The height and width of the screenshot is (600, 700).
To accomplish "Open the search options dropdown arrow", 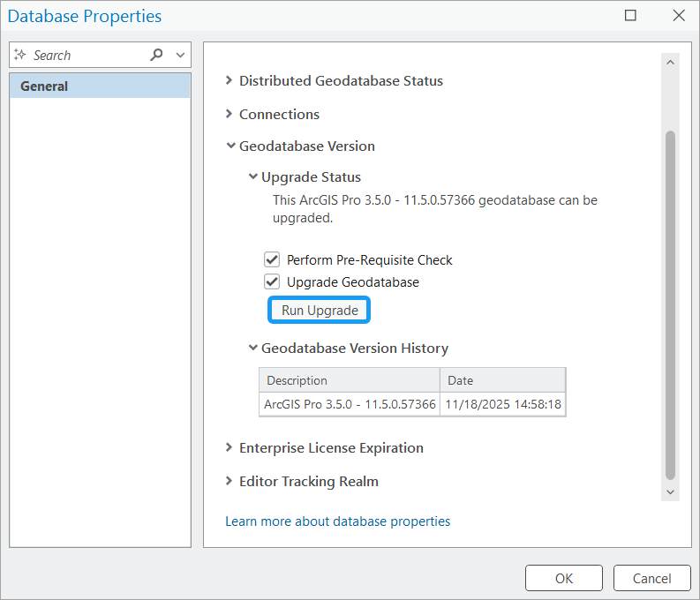I will pos(180,56).
